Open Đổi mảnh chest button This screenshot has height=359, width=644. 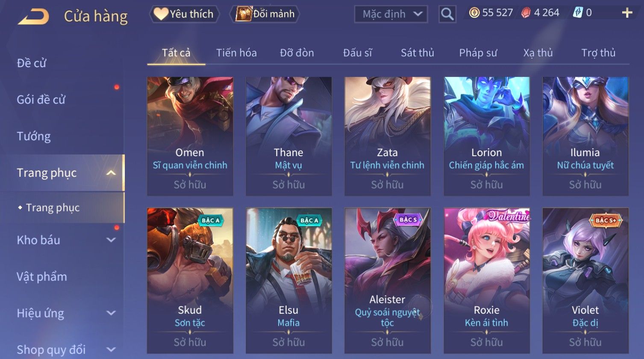(265, 14)
